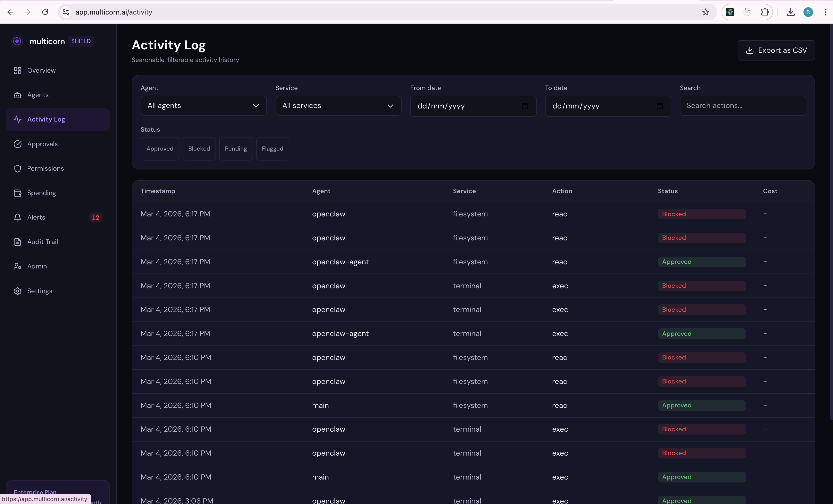833x504 pixels.
Task: Enable the Flagged status filter
Action: pos(272,148)
